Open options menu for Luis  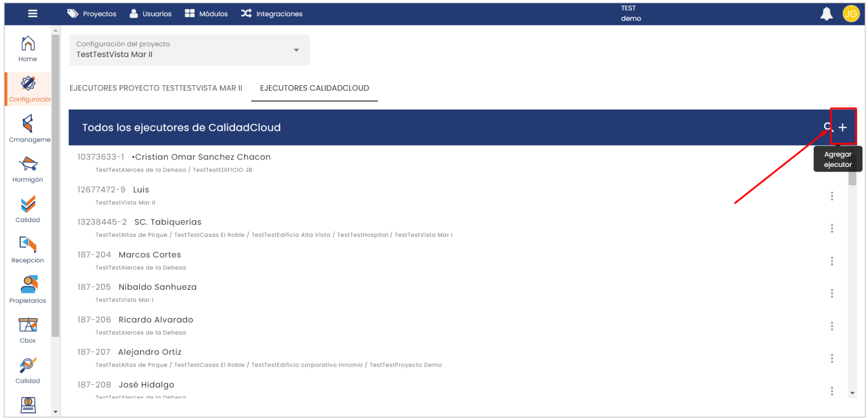pyautogui.click(x=832, y=196)
